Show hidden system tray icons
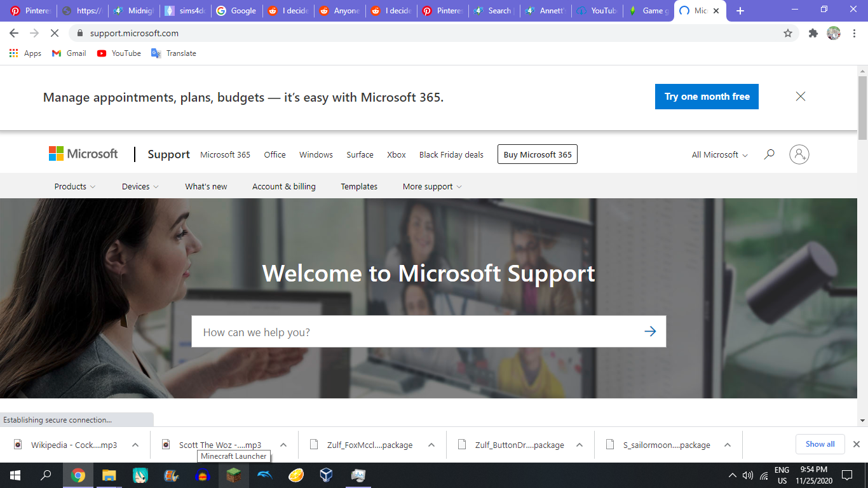The width and height of the screenshot is (868, 488). [x=732, y=475]
